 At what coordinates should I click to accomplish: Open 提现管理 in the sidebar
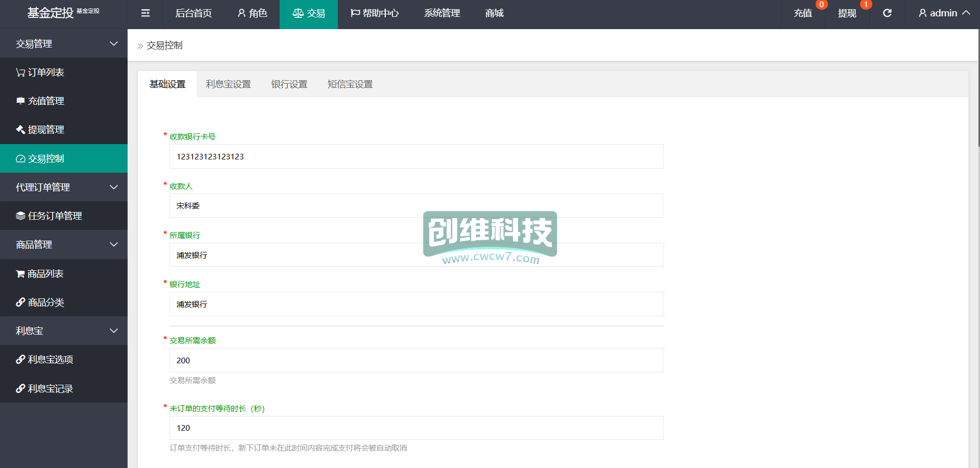coord(46,130)
